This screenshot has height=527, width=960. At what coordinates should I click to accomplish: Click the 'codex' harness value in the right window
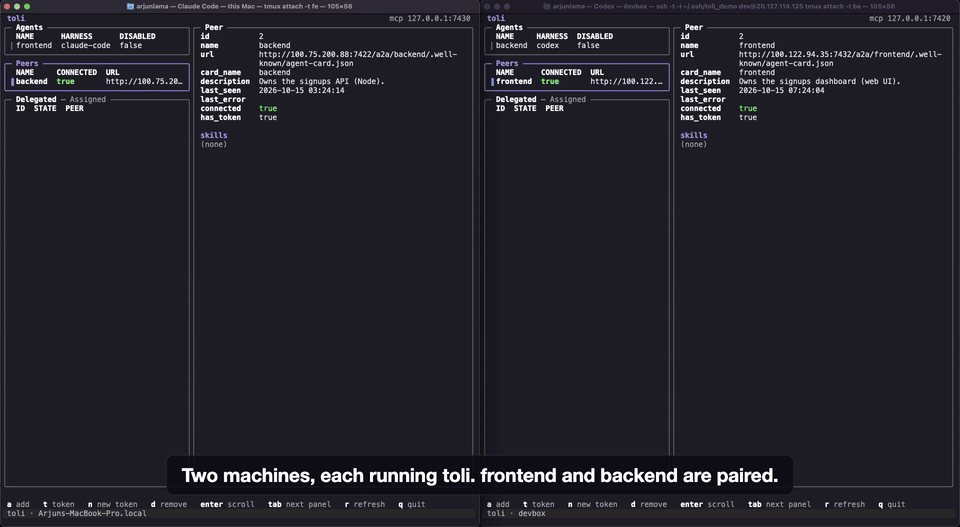548,45
